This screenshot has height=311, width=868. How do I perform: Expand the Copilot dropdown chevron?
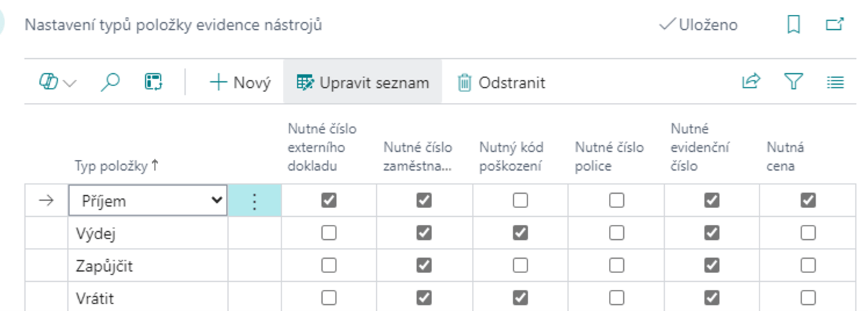pyautogui.click(x=70, y=83)
